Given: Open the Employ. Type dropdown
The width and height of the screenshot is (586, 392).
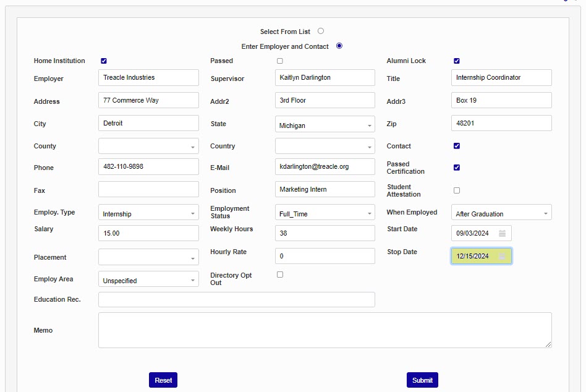Looking at the screenshot, I should (x=148, y=213).
